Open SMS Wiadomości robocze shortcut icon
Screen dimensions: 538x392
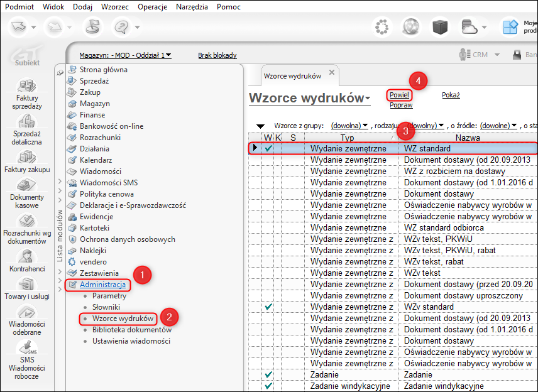coord(26,347)
